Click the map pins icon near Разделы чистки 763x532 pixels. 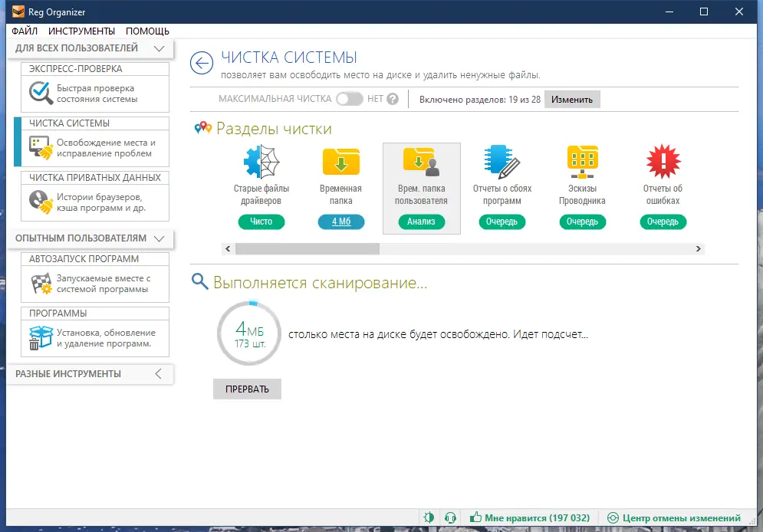click(203, 128)
